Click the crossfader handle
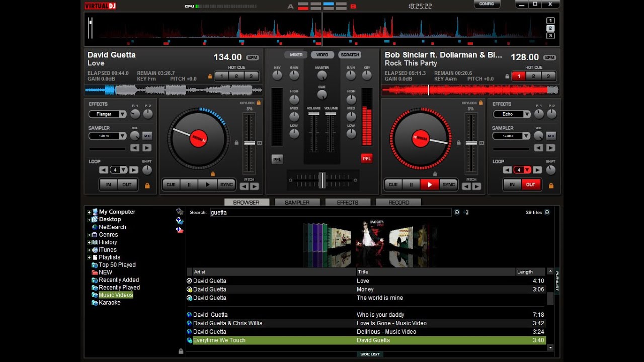This screenshot has width=644, height=362. (x=322, y=179)
